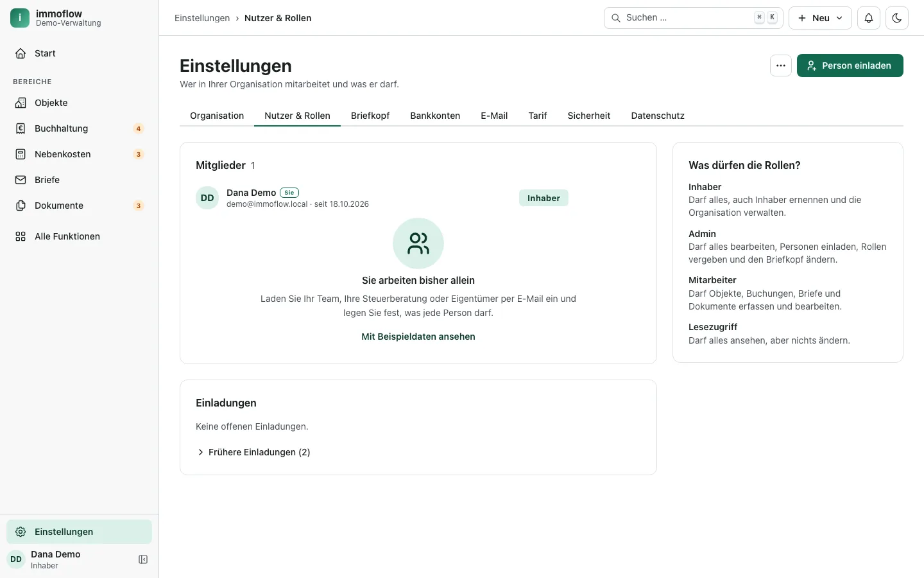Open Dokumente in sidebar

point(80,206)
